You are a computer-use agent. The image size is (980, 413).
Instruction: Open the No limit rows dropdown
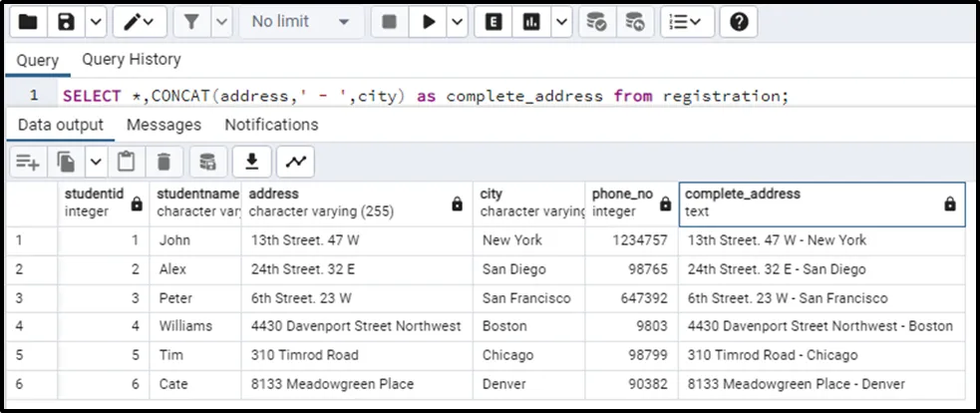(300, 21)
